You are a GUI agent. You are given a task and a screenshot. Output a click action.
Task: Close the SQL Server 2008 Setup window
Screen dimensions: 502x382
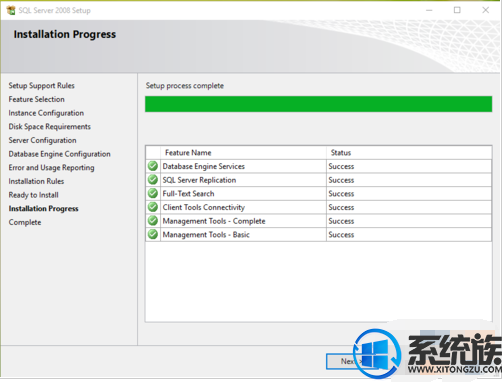(x=486, y=10)
